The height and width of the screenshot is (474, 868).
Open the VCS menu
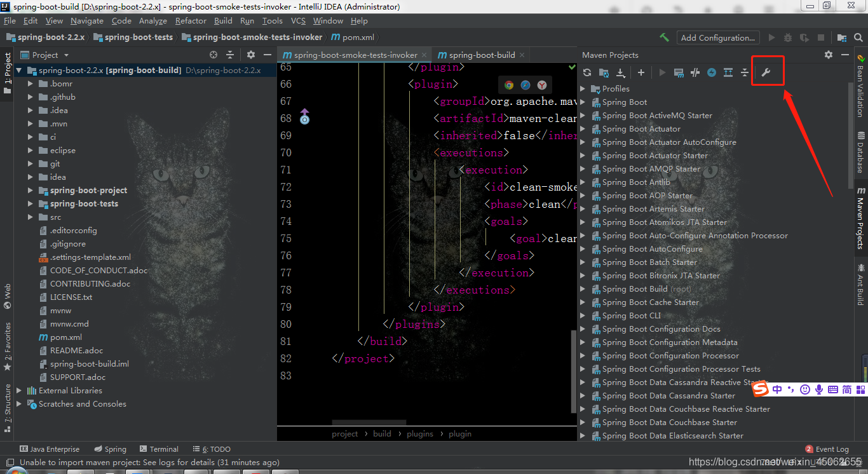tap(298, 21)
